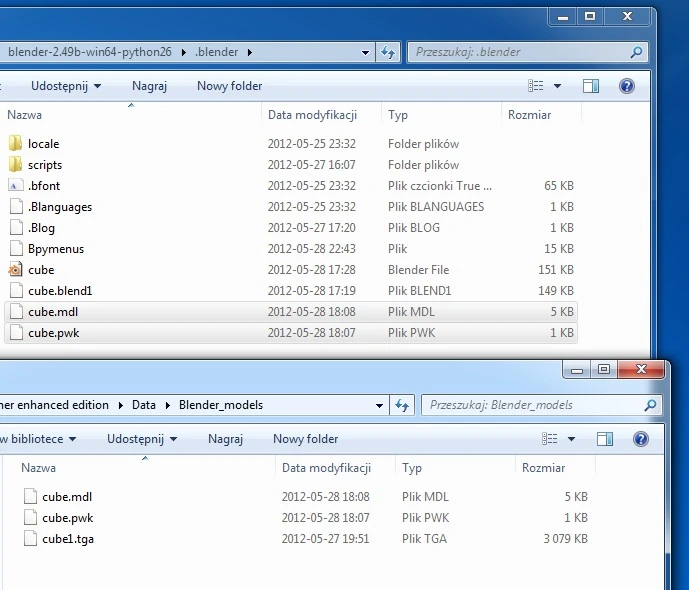Viewport: 689px width, 590px height.
Task: Click the Data breadcrumb segment
Action: pyautogui.click(x=144, y=405)
